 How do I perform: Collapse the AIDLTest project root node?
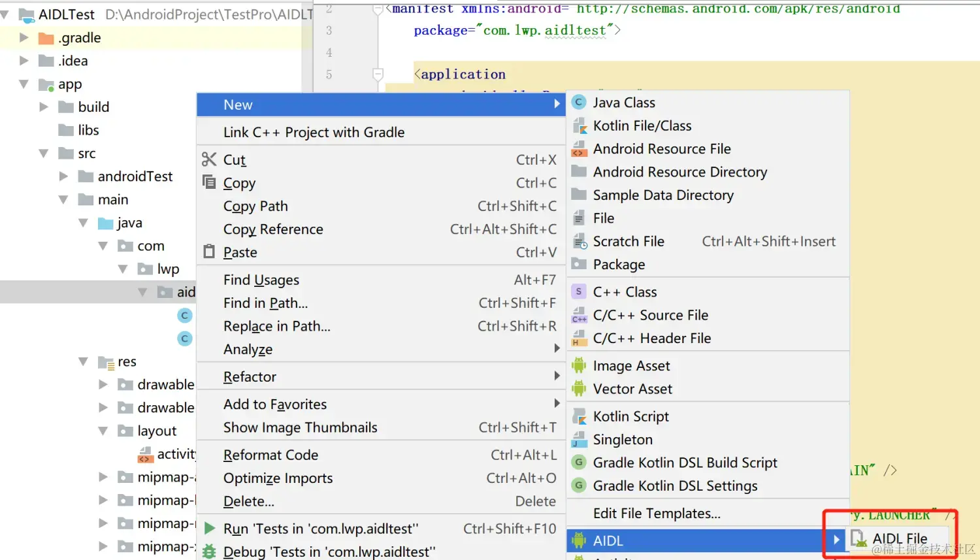click(x=5, y=14)
